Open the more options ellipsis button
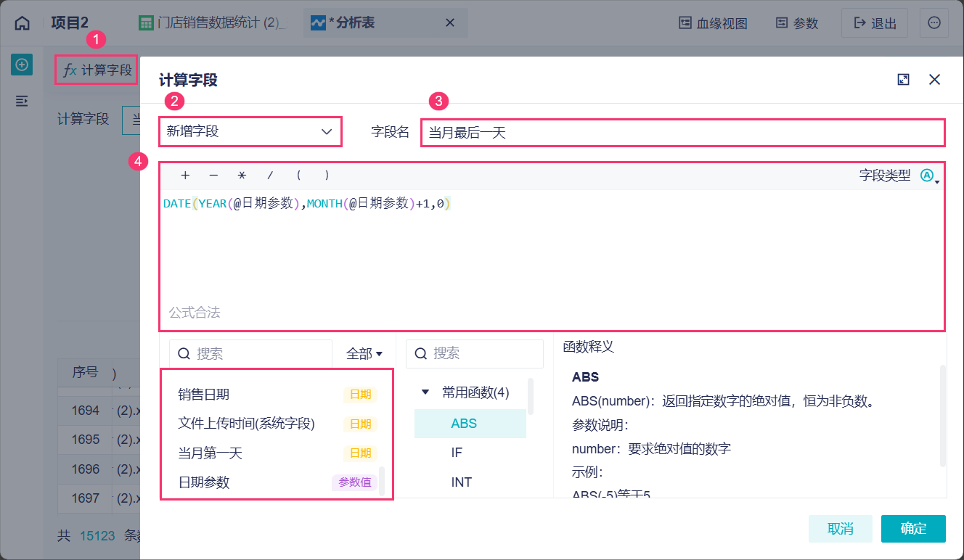This screenshot has width=964, height=560. click(x=934, y=23)
